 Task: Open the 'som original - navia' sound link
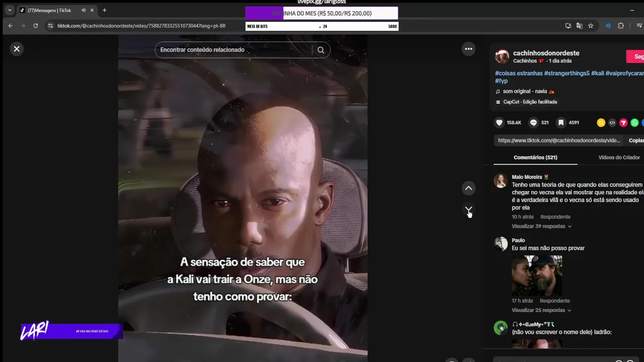[525, 92]
